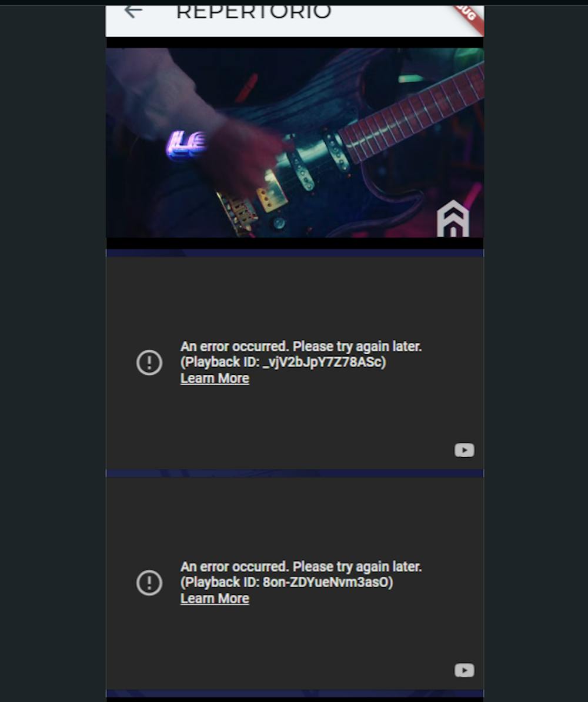Click the neon sign in the guitar video
This screenshot has width=588, height=702.
186,144
